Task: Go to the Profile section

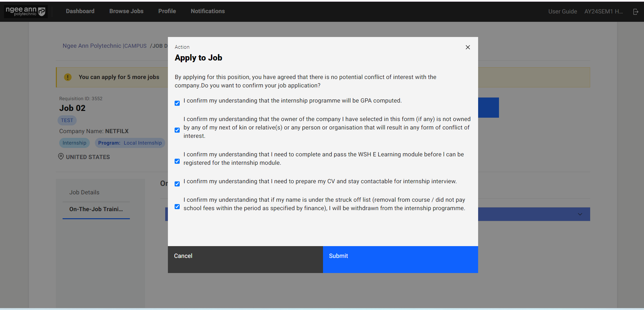Action: [x=167, y=11]
